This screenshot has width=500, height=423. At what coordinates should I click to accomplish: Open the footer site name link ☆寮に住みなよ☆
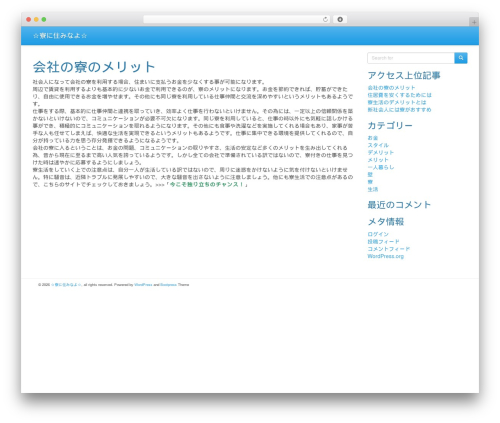click(66, 285)
